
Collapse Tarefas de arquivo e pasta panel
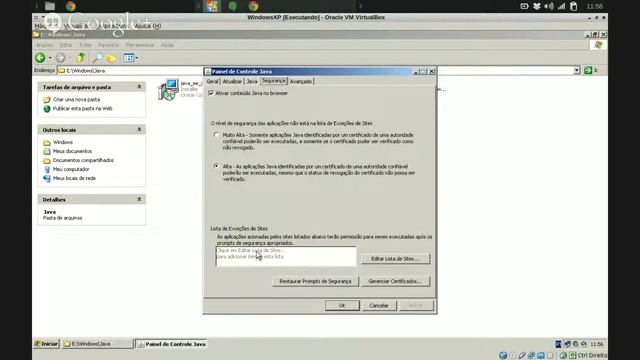tap(139, 87)
